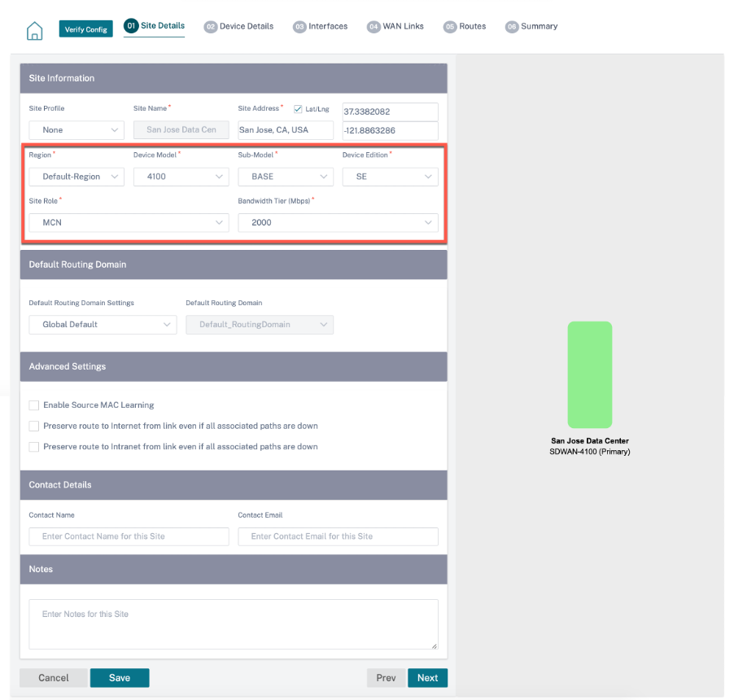Toggle the Lat/Lng checkbox
The height and width of the screenshot is (700, 734).
coord(298,109)
